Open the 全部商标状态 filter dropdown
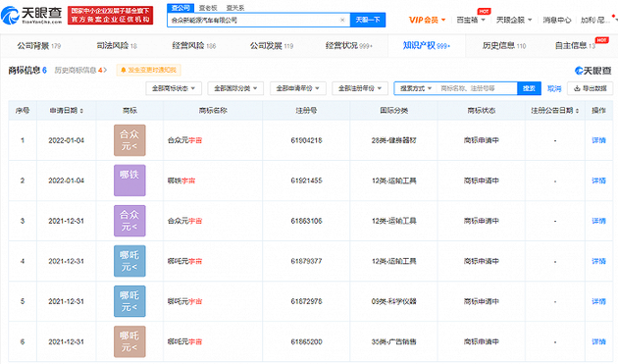The image size is (618, 364). pos(174,88)
